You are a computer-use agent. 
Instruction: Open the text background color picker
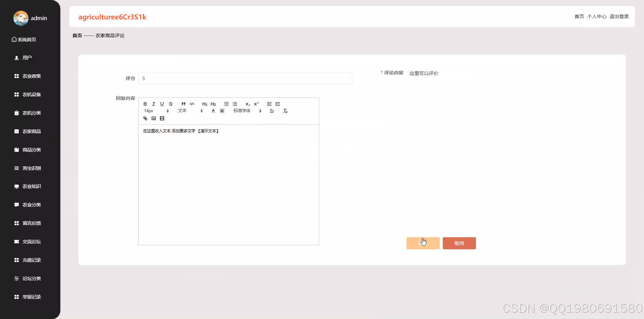tap(222, 111)
